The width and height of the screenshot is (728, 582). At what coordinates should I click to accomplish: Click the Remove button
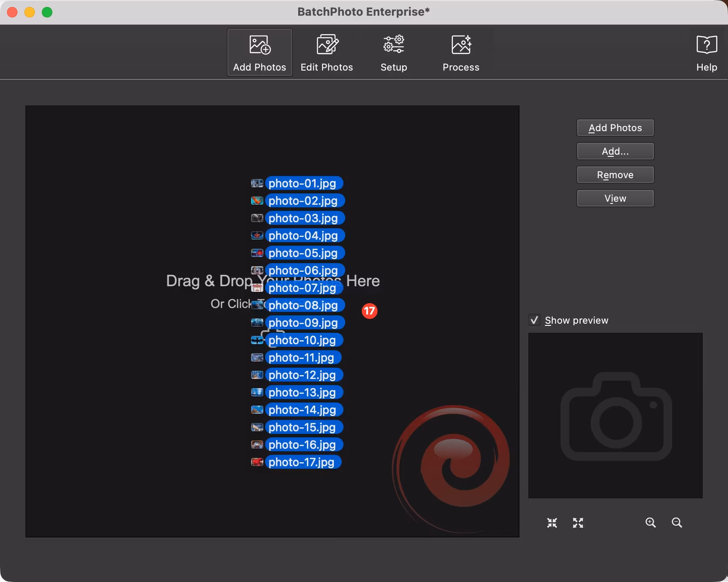(615, 175)
